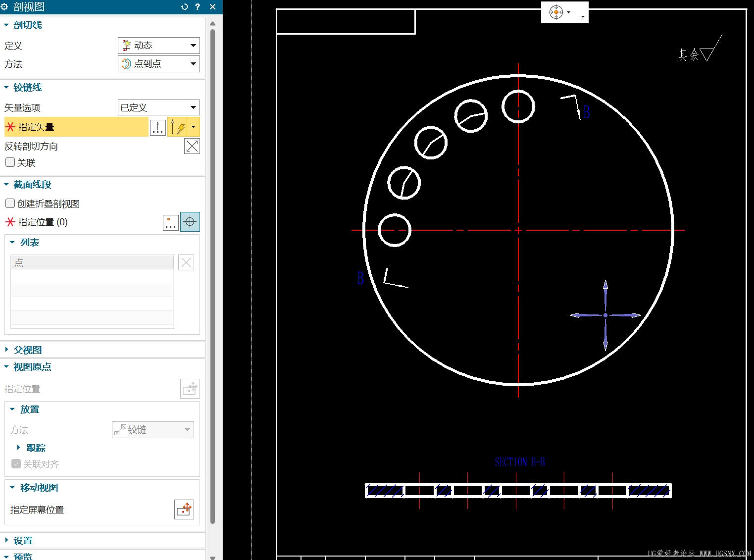Collapse the 截面线段 section

6,184
